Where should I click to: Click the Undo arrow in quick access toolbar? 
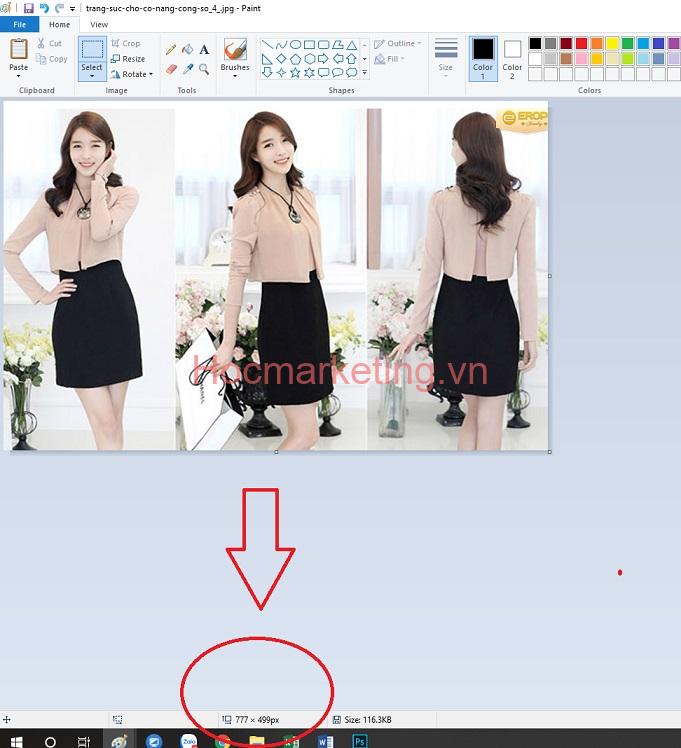click(44, 8)
